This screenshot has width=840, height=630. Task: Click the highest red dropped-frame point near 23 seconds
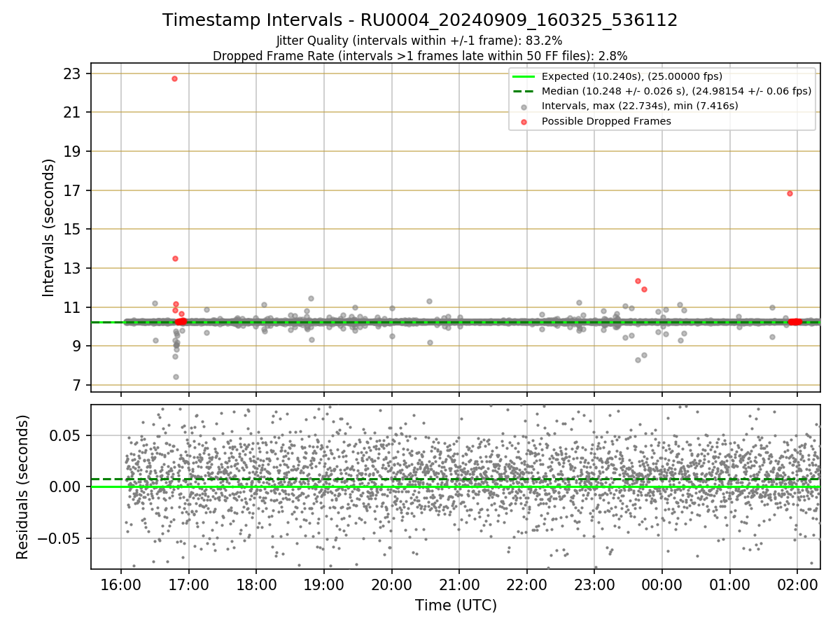click(174, 78)
